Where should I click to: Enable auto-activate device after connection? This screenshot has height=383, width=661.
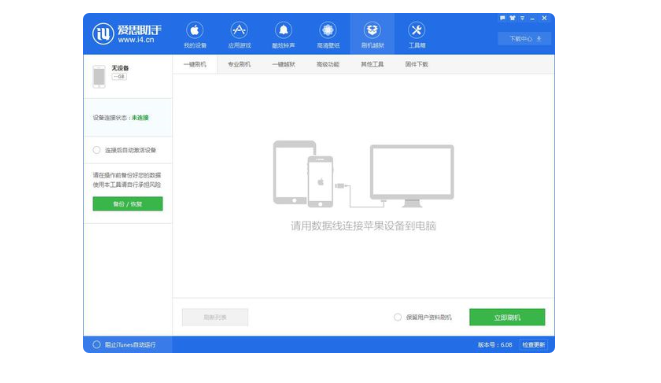[x=97, y=150]
